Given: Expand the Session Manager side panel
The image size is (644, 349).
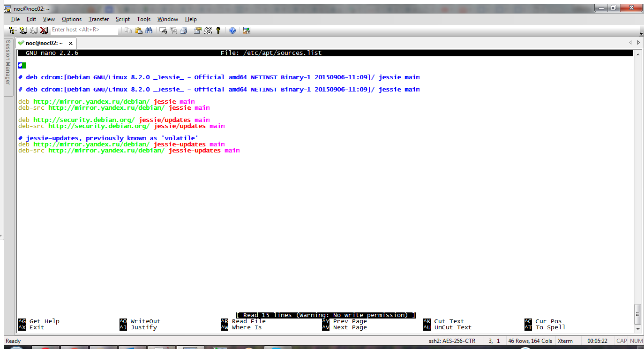Looking at the screenshot, I should click(x=7, y=62).
